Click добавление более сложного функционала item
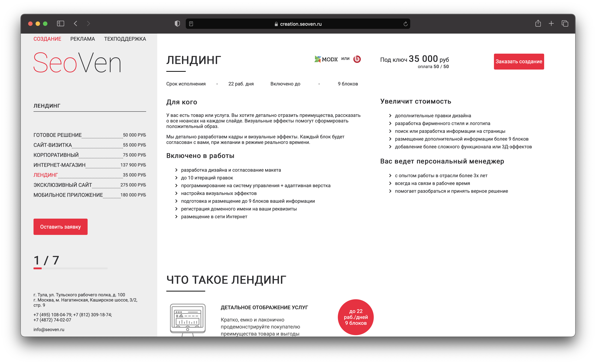The width and height of the screenshot is (596, 364). click(463, 147)
